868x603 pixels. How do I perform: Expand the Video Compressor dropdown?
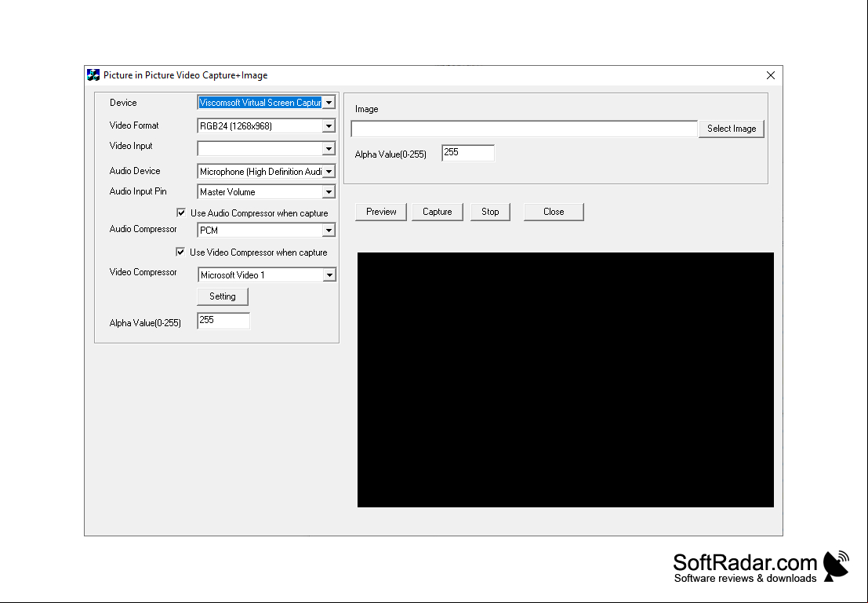pyautogui.click(x=329, y=274)
